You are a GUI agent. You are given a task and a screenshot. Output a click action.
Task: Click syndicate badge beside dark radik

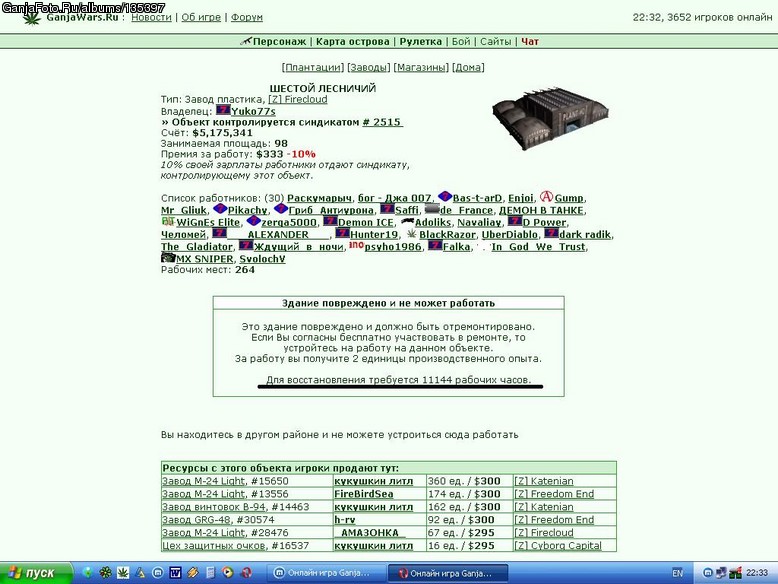[x=551, y=233]
